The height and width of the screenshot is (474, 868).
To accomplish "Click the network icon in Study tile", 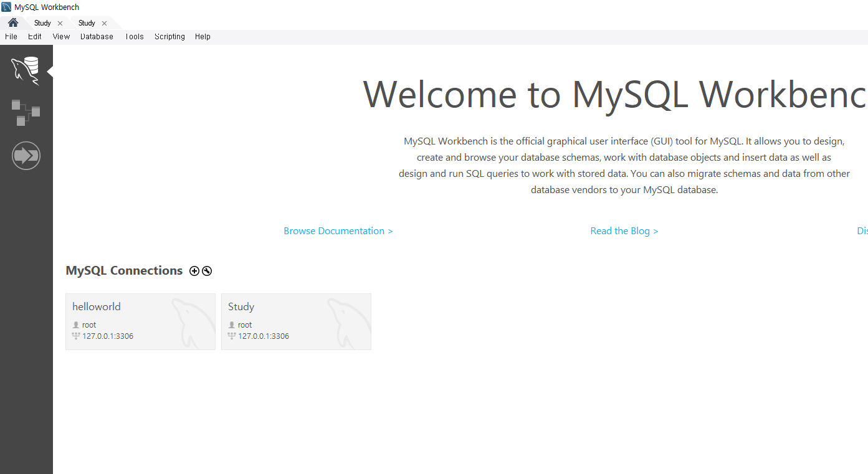I will [232, 336].
